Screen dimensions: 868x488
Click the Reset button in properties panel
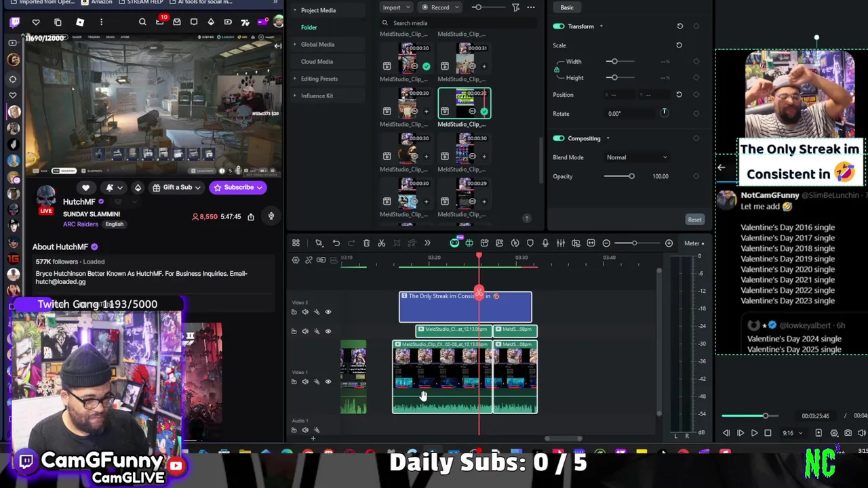[694, 219]
